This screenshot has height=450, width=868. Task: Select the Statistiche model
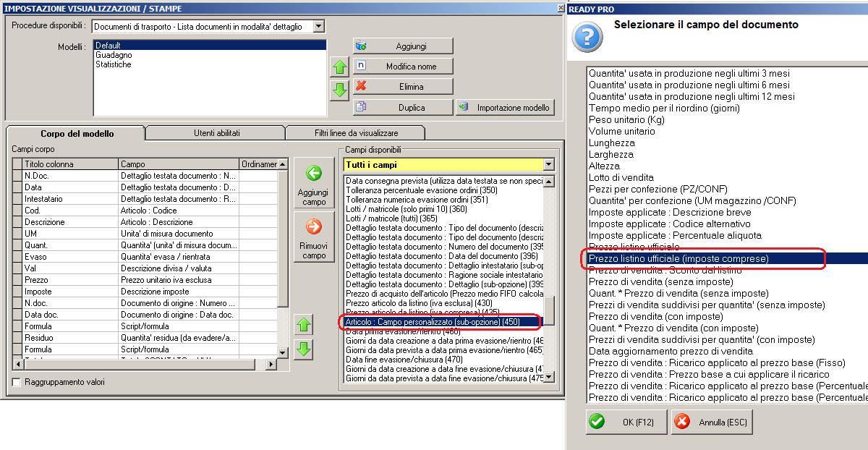[210, 64]
